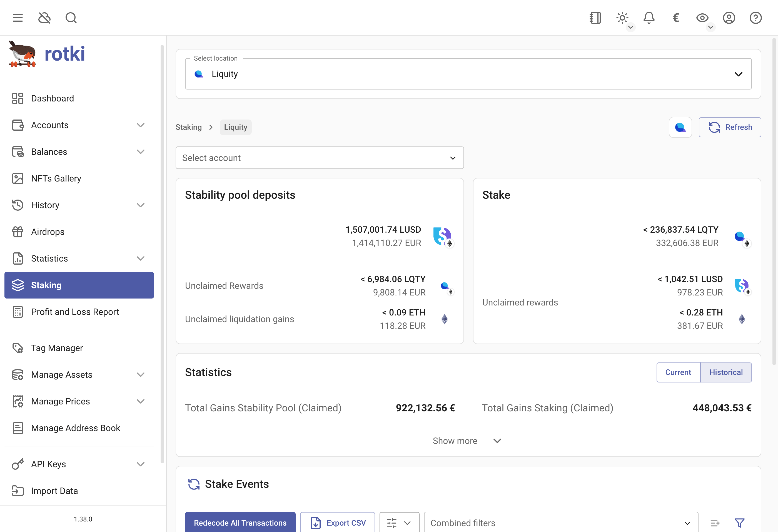Viewport: 778px width, 532px height.
Task: Open Manage Address Book
Action: click(79, 428)
